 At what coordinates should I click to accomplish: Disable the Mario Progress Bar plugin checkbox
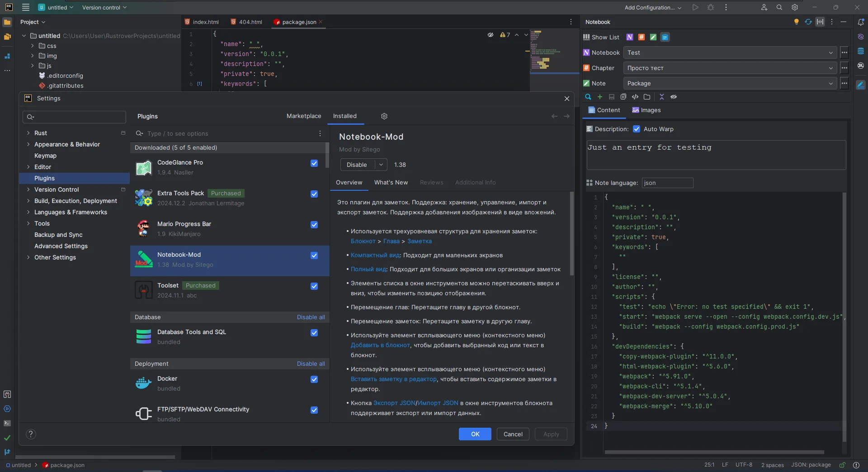click(314, 225)
